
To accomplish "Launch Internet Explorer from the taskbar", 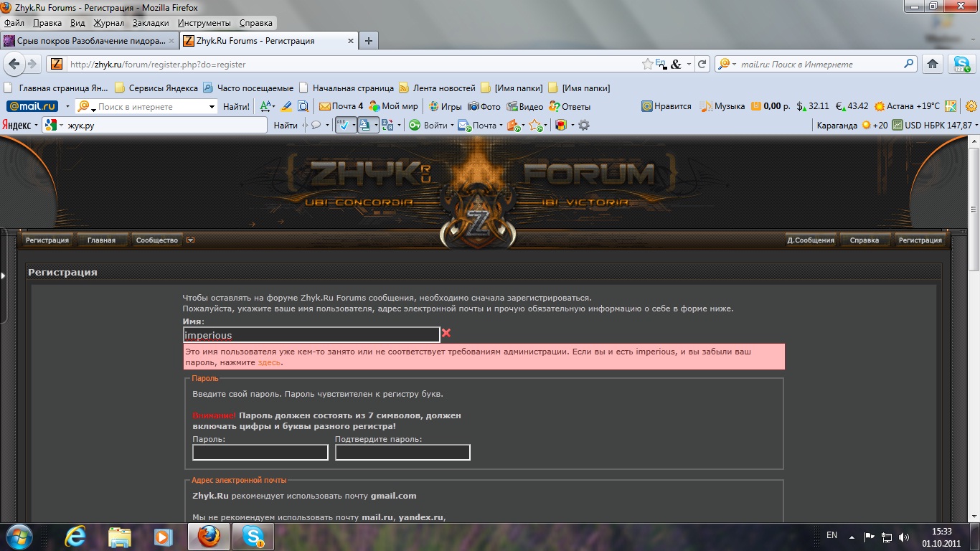I will (x=75, y=536).
